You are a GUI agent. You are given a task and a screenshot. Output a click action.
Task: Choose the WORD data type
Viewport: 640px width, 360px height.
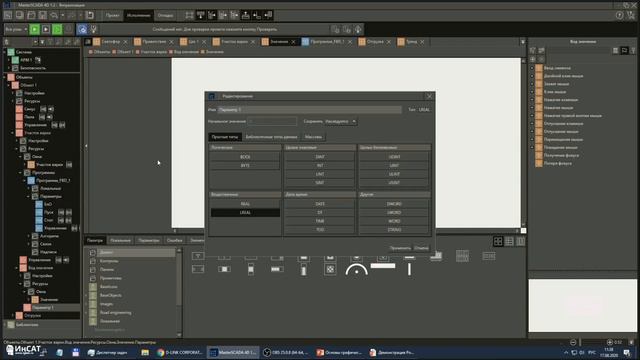click(394, 221)
